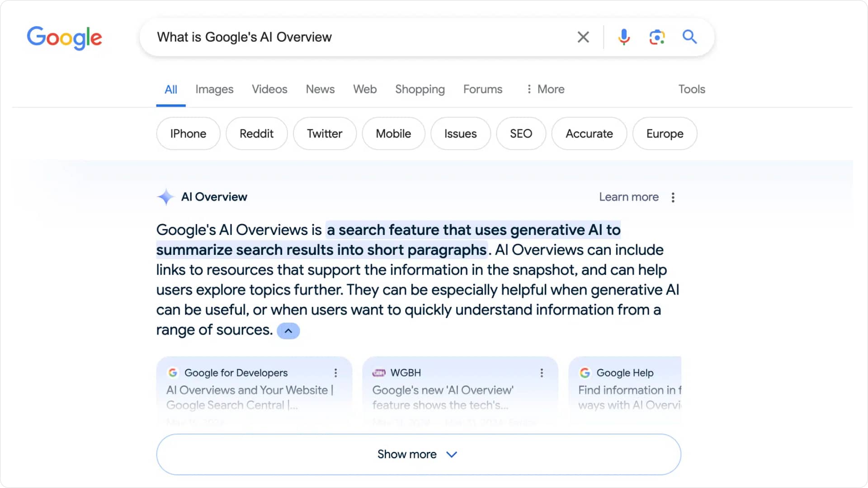Click into the search query field
This screenshot has height=488, width=868.
pyautogui.click(x=357, y=37)
